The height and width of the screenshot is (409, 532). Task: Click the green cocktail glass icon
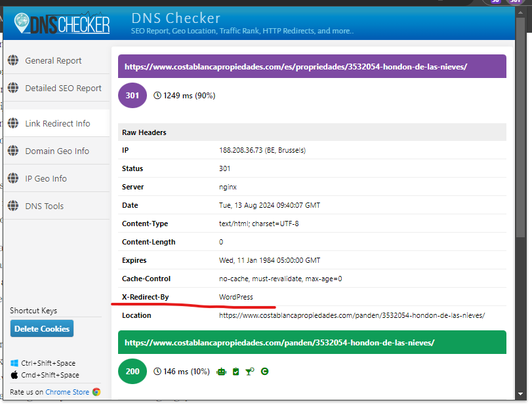[250, 372]
